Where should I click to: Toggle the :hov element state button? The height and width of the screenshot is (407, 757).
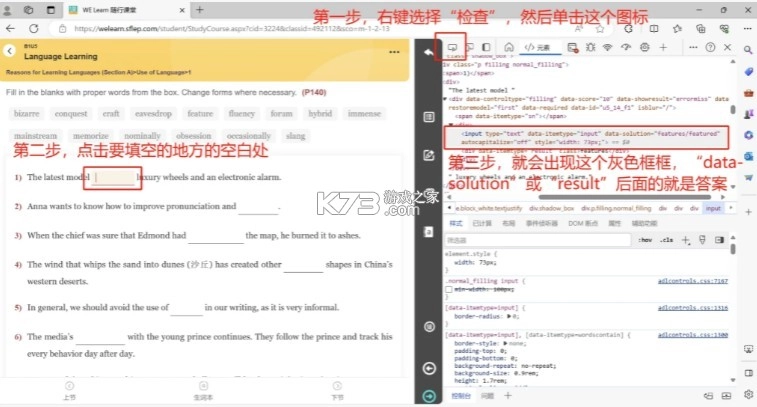pos(645,240)
